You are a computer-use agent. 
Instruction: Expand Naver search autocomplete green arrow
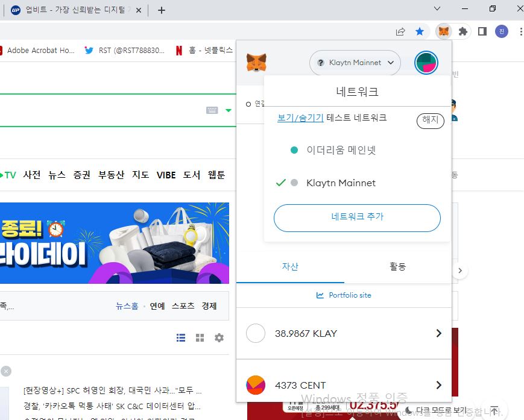(229, 110)
